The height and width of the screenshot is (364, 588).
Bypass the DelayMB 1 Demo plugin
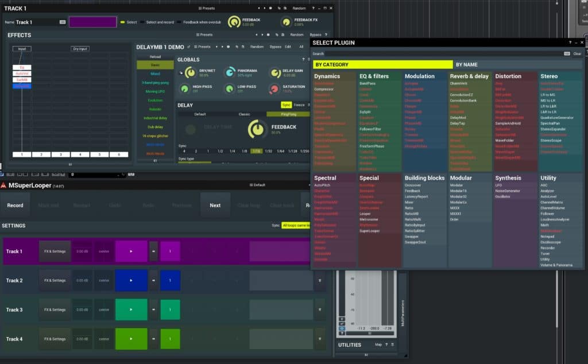(x=275, y=47)
